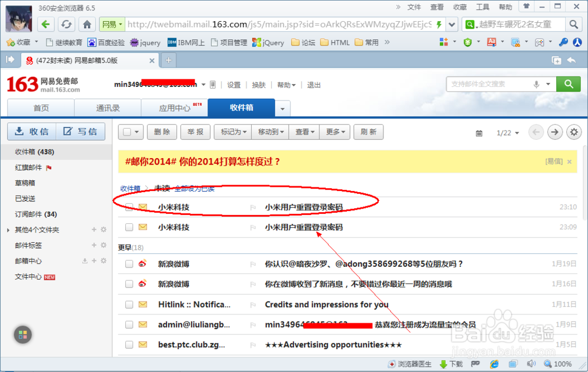
Task: Open the 应用中心 tab
Action: [175, 108]
